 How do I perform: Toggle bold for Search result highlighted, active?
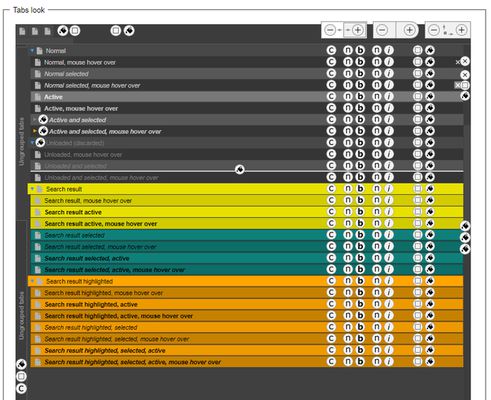click(360, 304)
